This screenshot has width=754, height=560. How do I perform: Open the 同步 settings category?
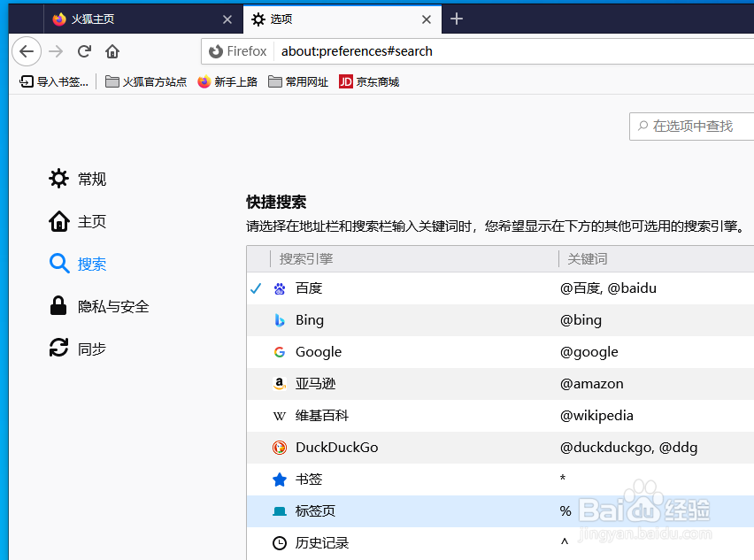pos(77,349)
